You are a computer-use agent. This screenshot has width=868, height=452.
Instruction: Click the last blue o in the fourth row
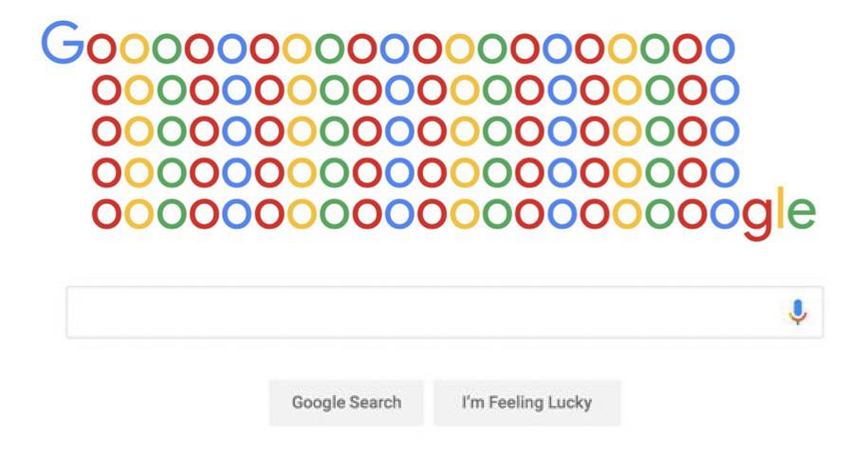point(725,172)
